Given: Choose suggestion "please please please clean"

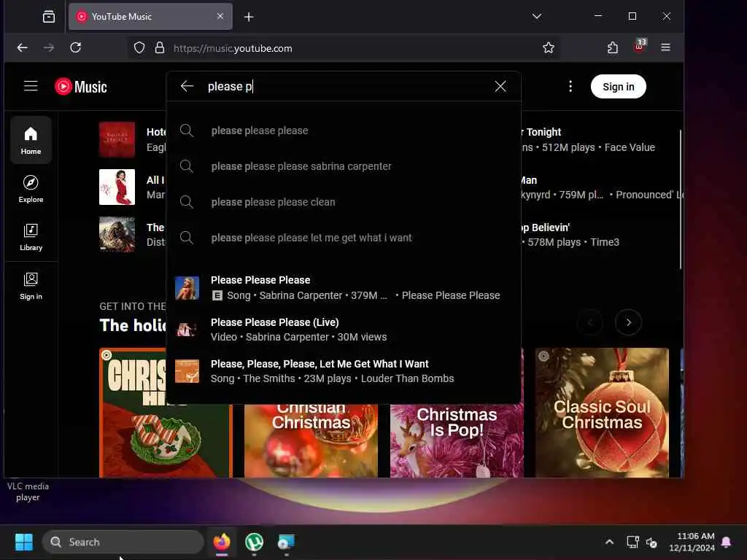Looking at the screenshot, I should (x=343, y=202).
